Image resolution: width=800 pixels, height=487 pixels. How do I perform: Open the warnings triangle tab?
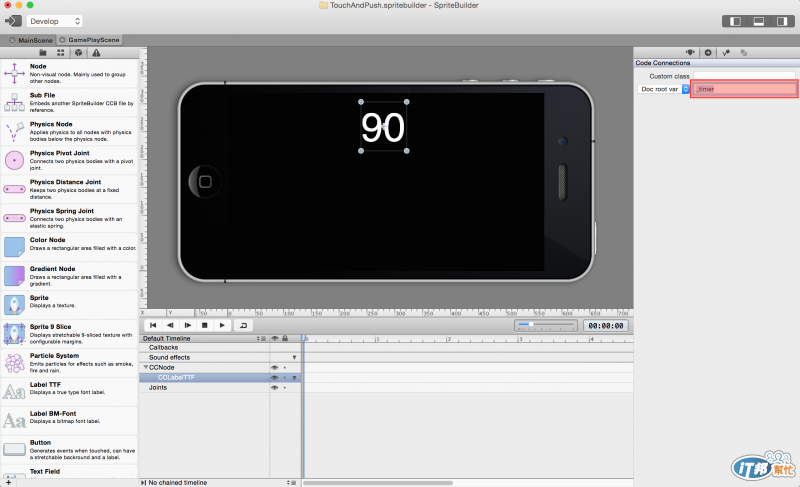point(96,53)
